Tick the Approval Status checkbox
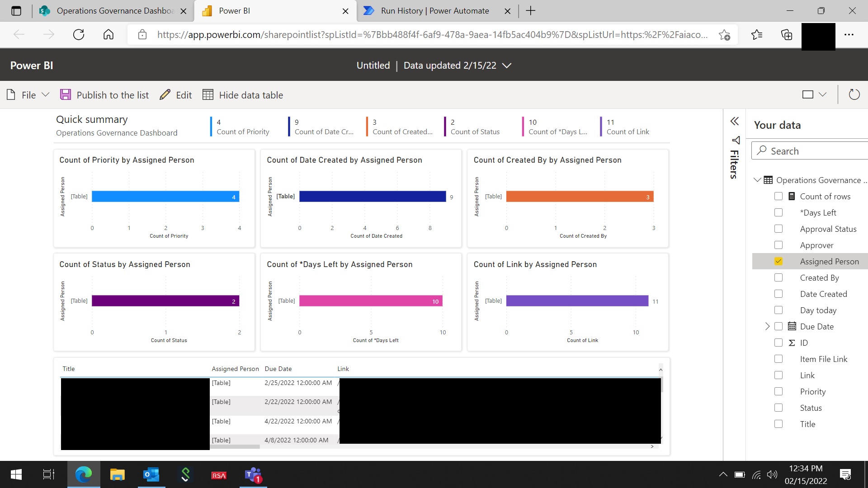The width and height of the screenshot is (868, 488). 778,229
